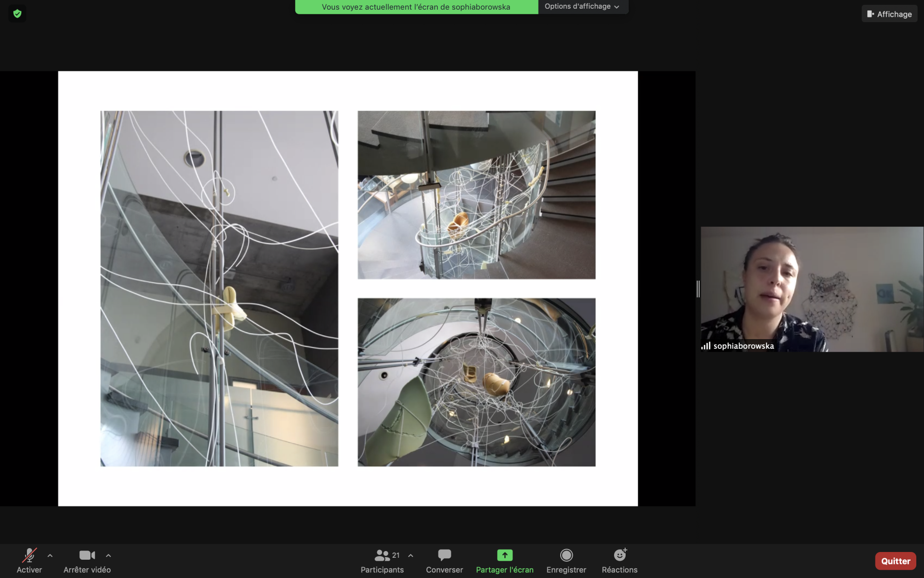Image resolution: width=924 pixels, height=578 pixels.
Task: Click the panel resize handle beside shared screen
Action: pyautogui.click(x=698, y=289)
